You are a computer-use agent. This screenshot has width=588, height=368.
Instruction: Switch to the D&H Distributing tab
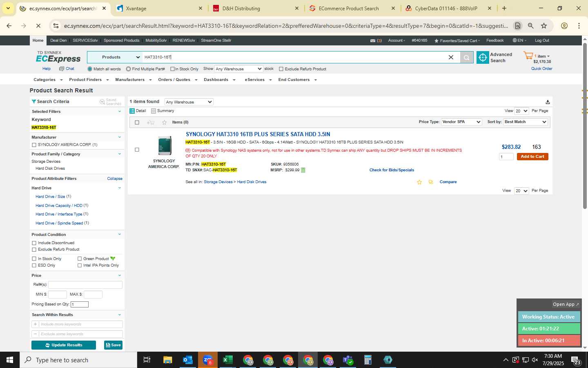[x=256, y=9]
